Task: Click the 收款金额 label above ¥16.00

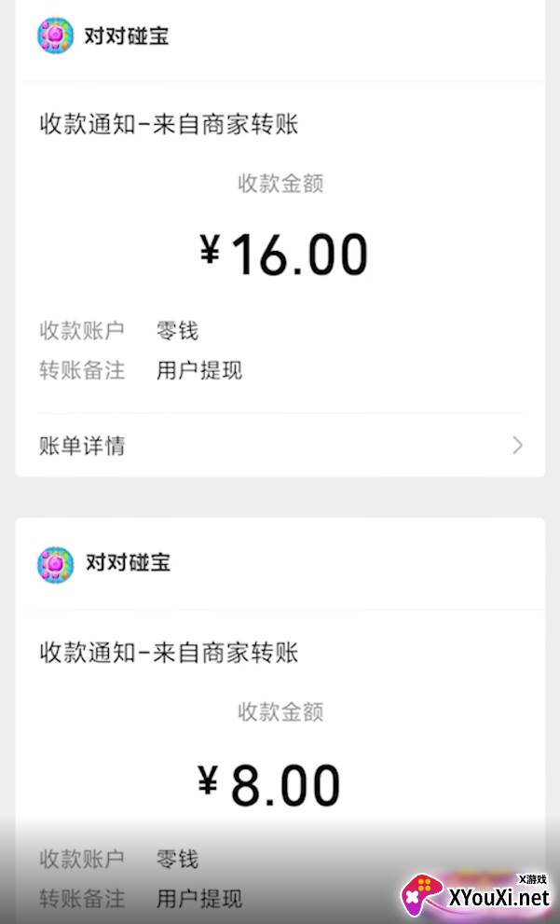Action: [x=280, y=184]
